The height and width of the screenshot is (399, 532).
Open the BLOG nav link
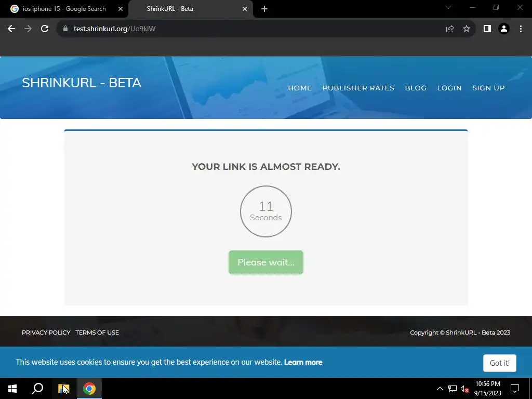click(x=416, y=88)
